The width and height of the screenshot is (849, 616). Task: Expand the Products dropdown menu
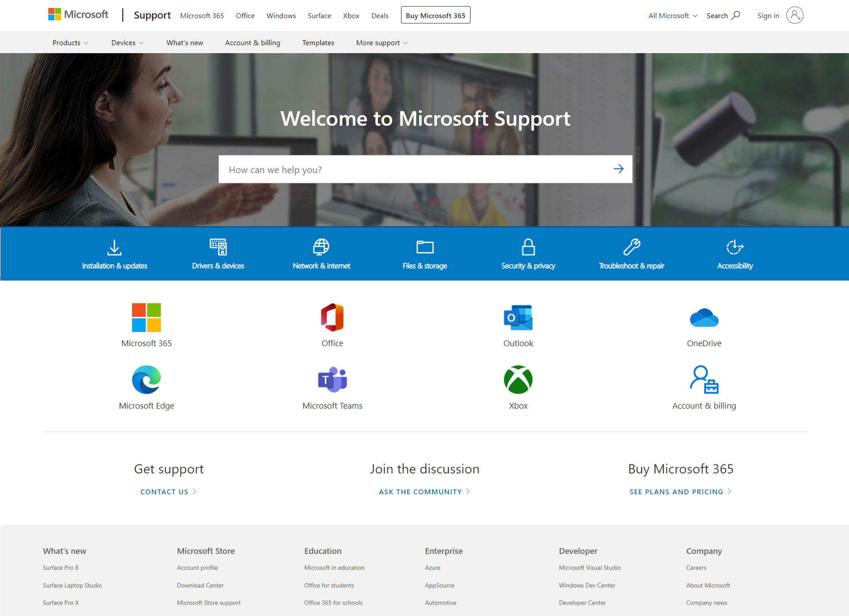[x=70, y=43]
